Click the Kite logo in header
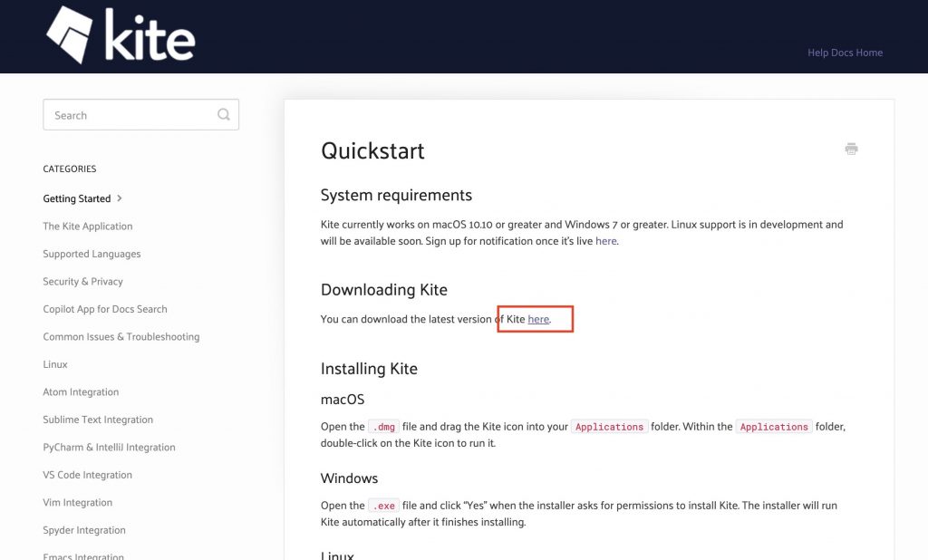 point(121,34)
